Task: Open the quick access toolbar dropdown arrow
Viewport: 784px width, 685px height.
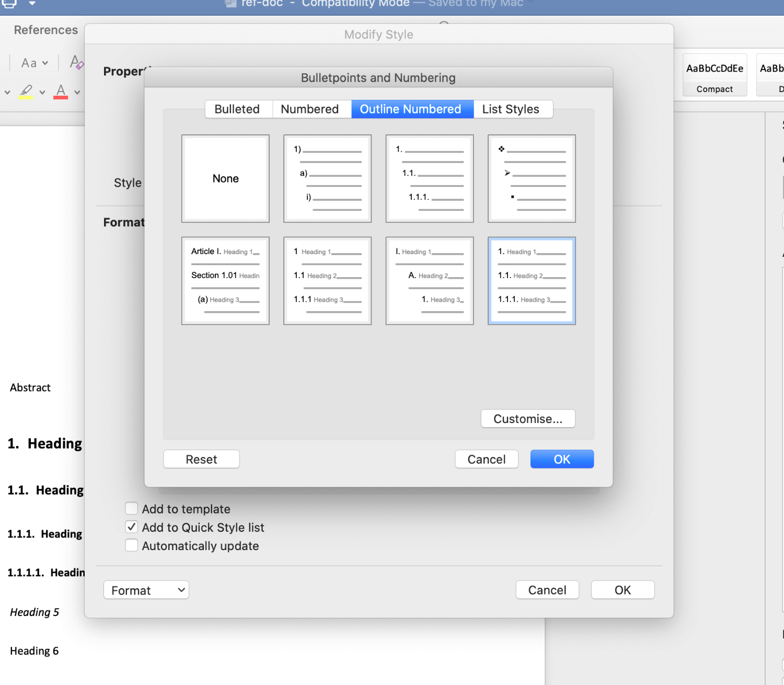Action: click(x=32, y=3)
